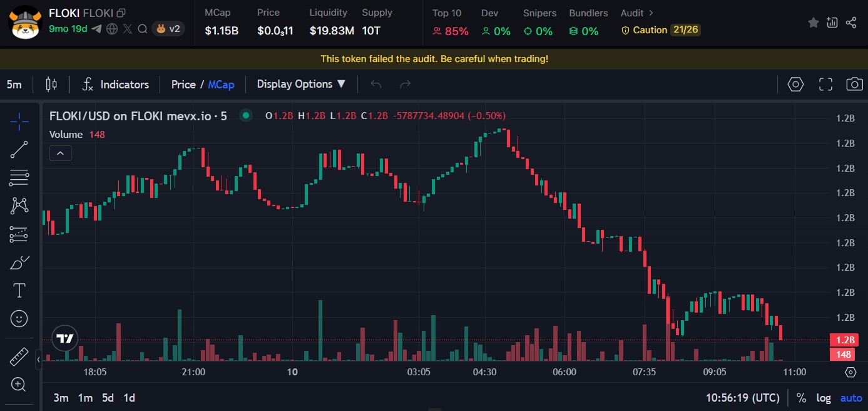
Task: Click the 21/26 audit score
Action: (x=685, y=30)
